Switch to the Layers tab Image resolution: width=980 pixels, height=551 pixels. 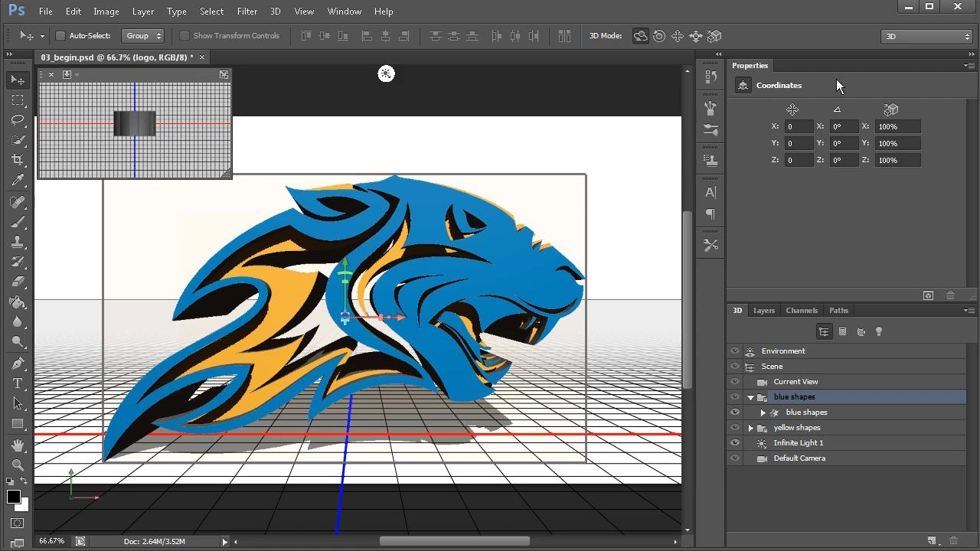764,310
